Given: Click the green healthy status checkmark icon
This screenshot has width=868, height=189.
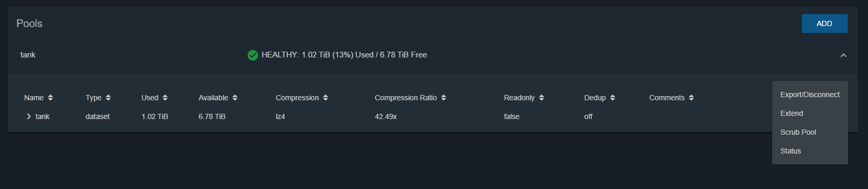Looking at the screenshot, I should pyautogui.click(x=253, y=55).
